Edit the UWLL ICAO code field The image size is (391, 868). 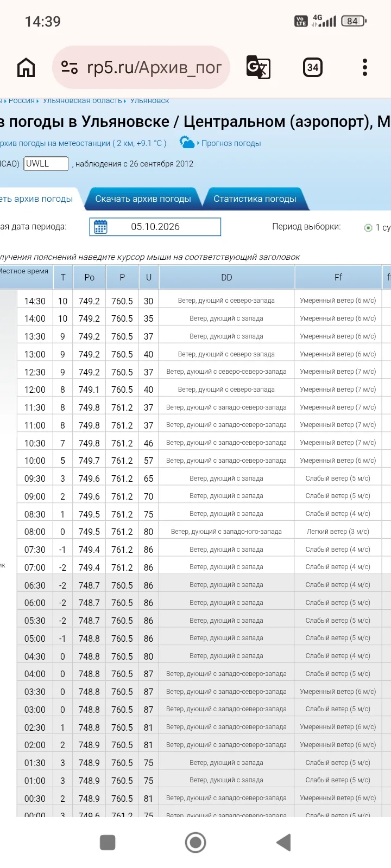(46, 163)
